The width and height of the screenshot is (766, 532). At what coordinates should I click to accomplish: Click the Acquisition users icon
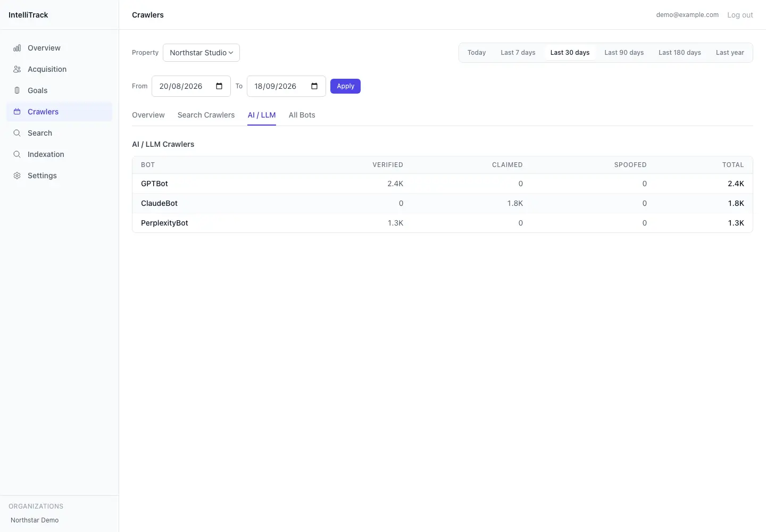pos(17,69)
